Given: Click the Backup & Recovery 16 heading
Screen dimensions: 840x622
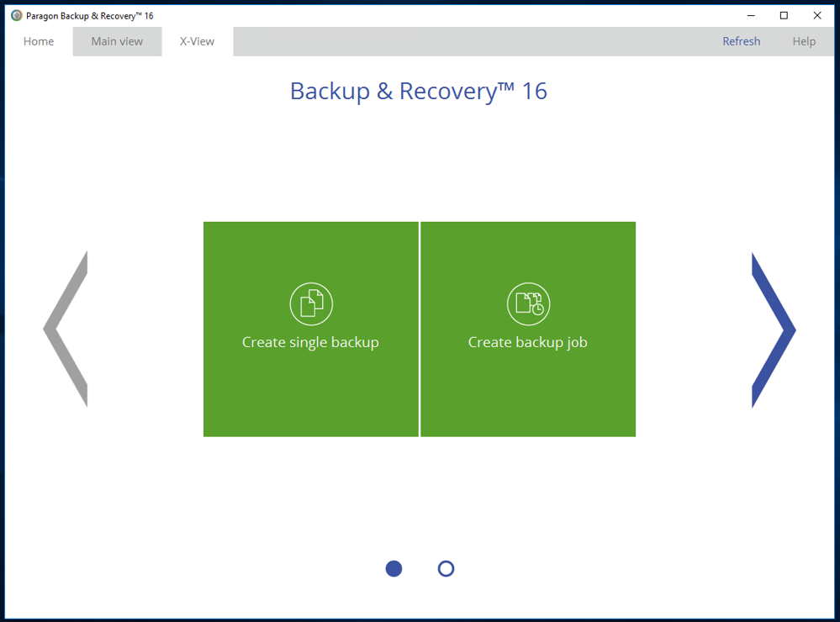Looking at the screenshot, I should click(419, 91).
